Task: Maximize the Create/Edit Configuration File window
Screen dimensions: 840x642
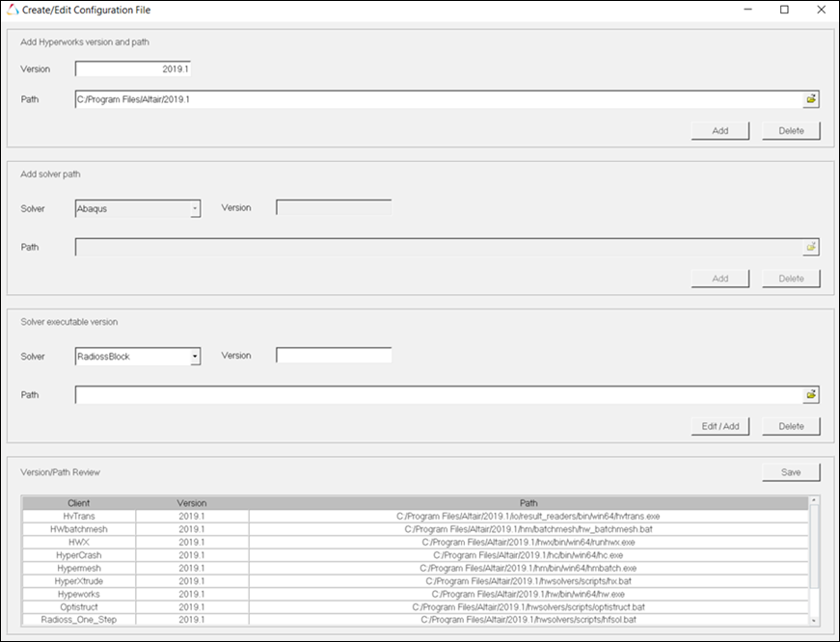Action: 784,10
